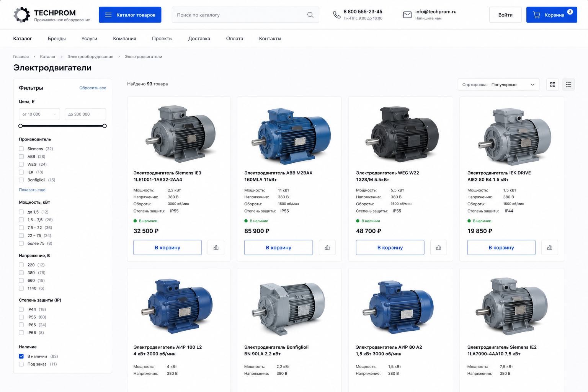The width and height of the screenshot is (588, 392).
Task: Open the Услуги menu item
Action: pos(89,39)
